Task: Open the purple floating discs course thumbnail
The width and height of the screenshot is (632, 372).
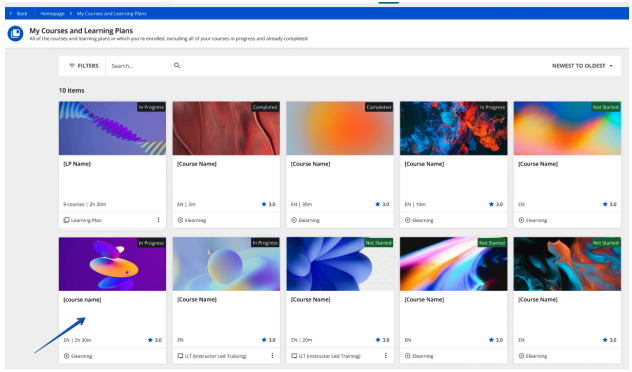Action: point(112,264)
